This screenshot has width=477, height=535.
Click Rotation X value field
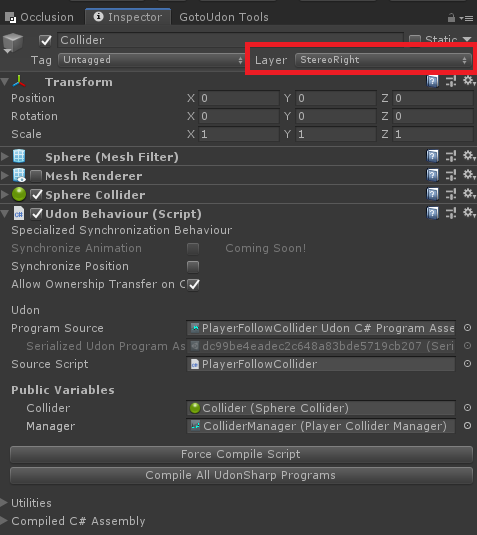point(239,116)
